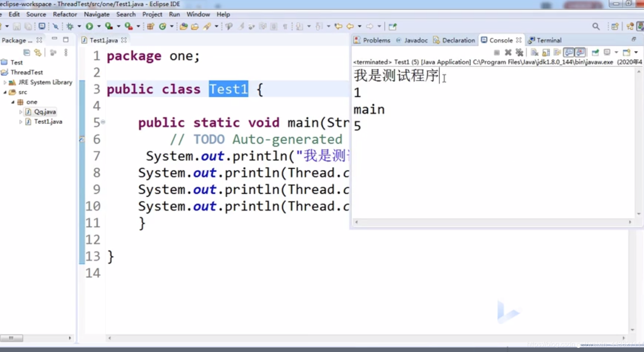Open the External Tools dropdown arrow
This screenshot has height=352, width=644.
[x=138, y=26]
